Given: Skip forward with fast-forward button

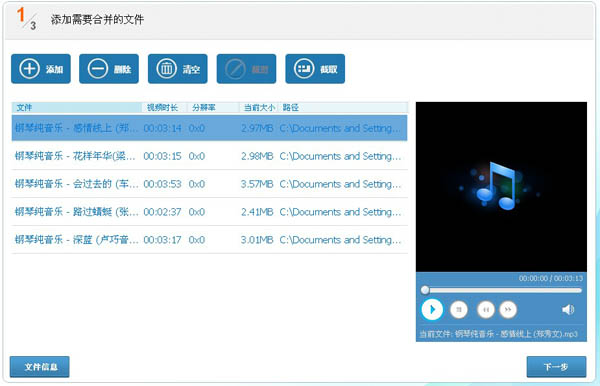Looking at the screenshot, I should coord(508,309).
